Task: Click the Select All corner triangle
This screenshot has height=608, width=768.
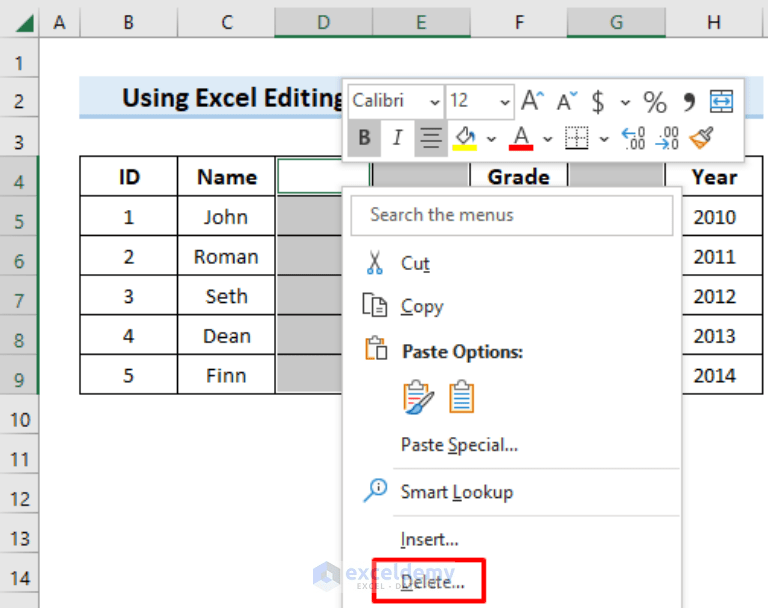Action: click(x=24, y=23)
